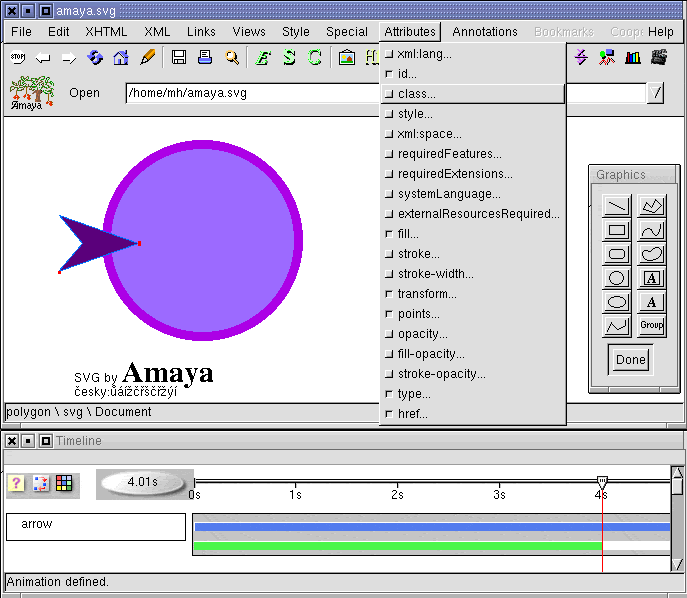Toggle the points... attribute entry

click(x=473, y=314)
